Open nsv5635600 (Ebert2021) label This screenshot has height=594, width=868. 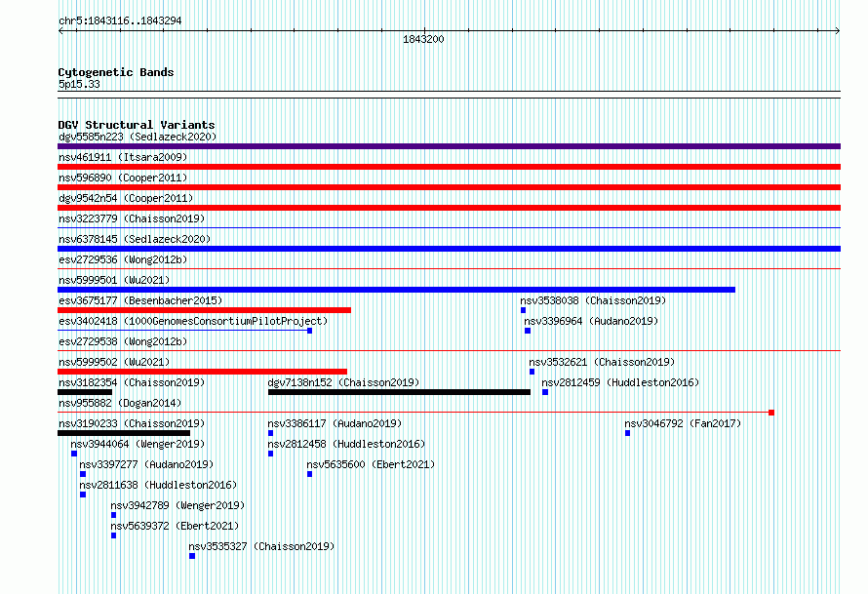tap(371, 464)
